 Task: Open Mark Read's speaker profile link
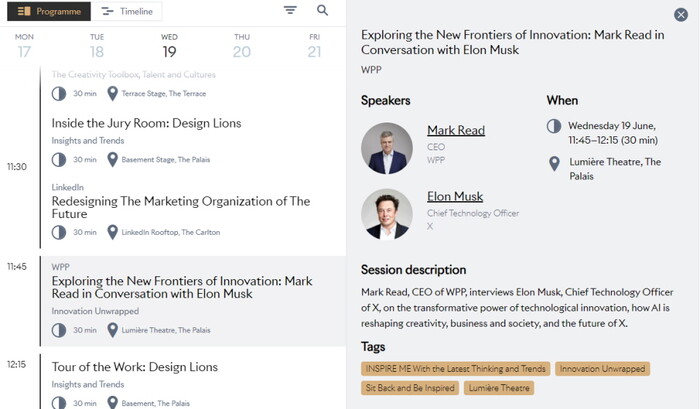point(455,130)
